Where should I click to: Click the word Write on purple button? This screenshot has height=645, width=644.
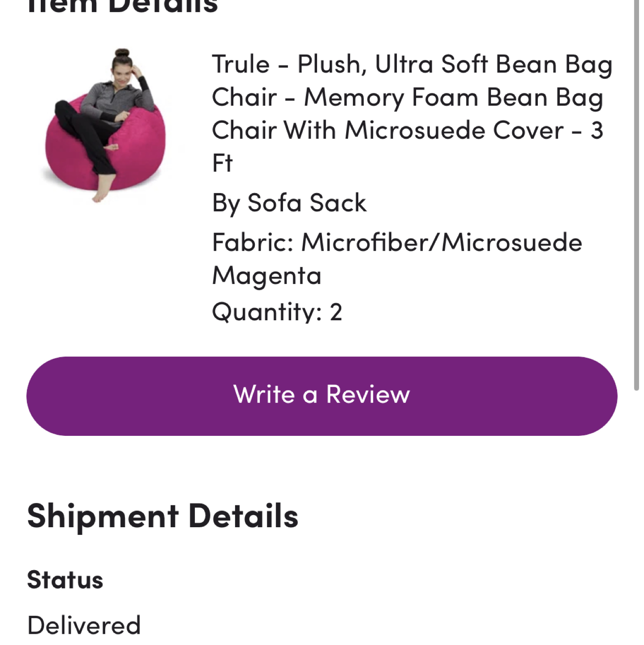[264, 395]
